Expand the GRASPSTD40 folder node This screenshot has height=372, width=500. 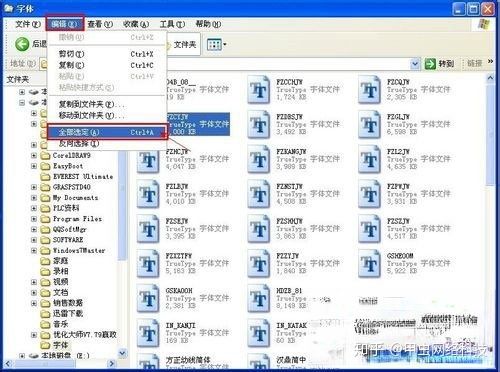coord(34,187)
